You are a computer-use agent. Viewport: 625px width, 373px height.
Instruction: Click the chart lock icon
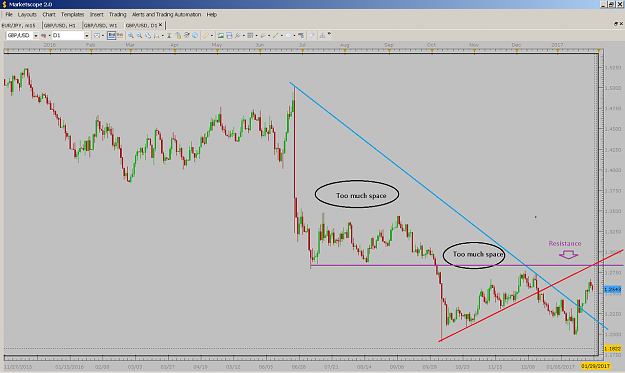click(178, 35)
